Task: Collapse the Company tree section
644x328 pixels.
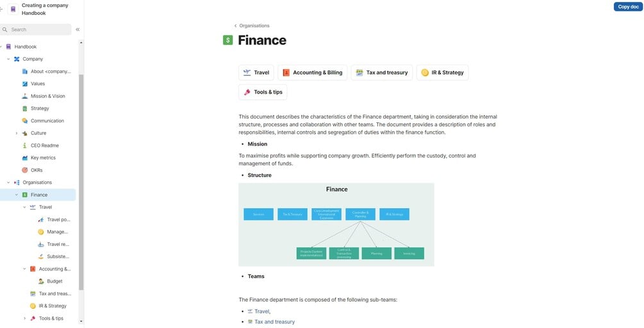Action: tap(8, 59)
